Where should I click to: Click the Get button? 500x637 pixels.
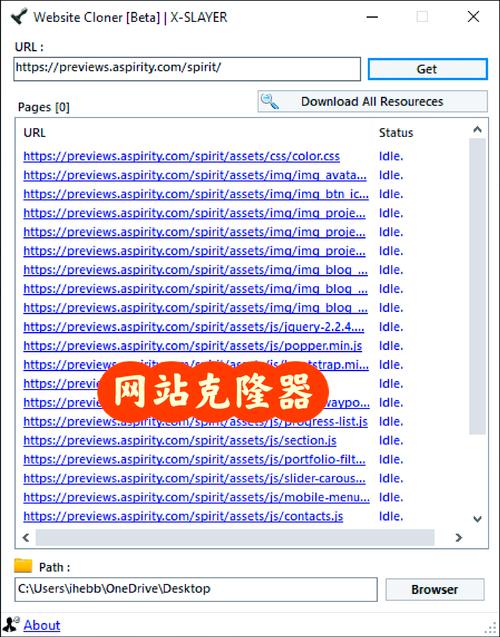pyautogui.click(x=427, y=69)
